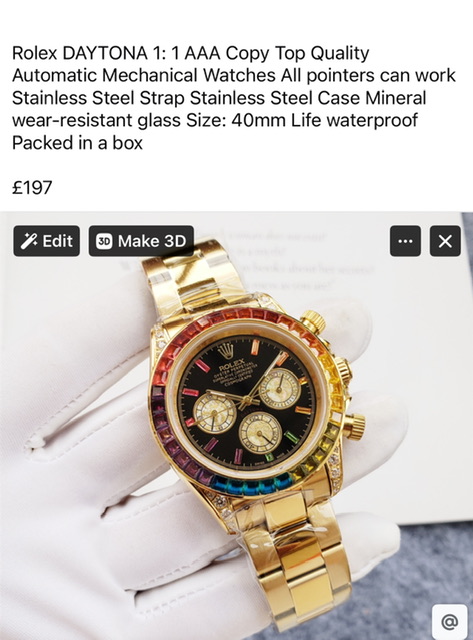
Task: Select the Make 3D button
Action: [141, 241]
